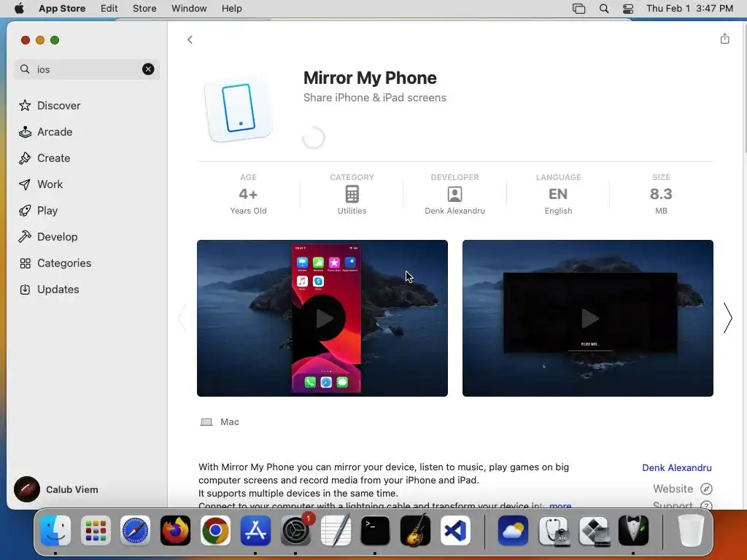Open the Help menu
The height and width of the screenshot is (560, 747).
tap(231, 8)
